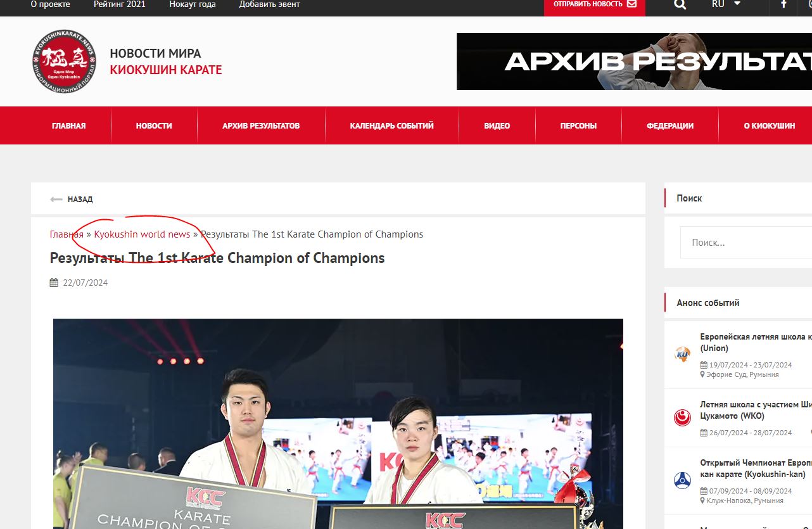Click the Kyokushin news round logo
This screenshot has height=529, width=812.
coord(64,61)
